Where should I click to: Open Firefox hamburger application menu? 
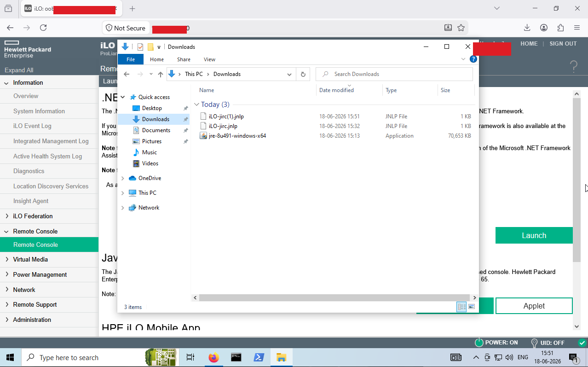577,28
